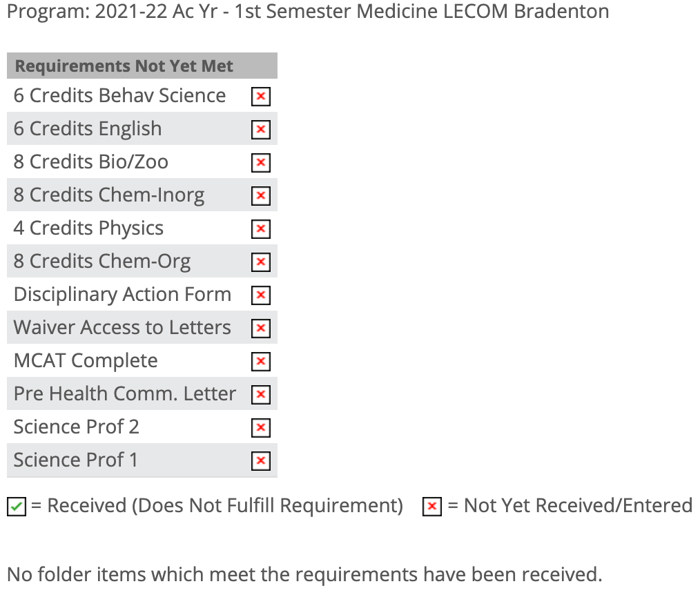700x595 pixels.
Task: Click the Science Prof 1 requirement label
Action: [75, 460]
